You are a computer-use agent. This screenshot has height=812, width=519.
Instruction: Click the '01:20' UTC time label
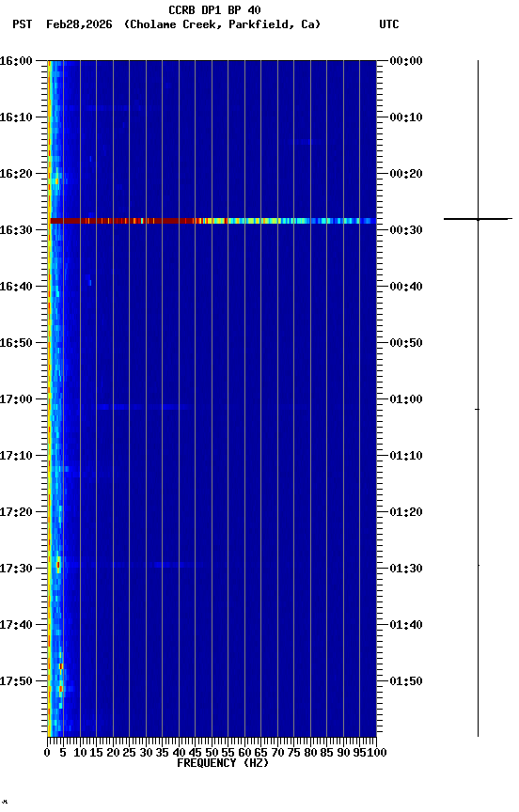coord(406,512)
